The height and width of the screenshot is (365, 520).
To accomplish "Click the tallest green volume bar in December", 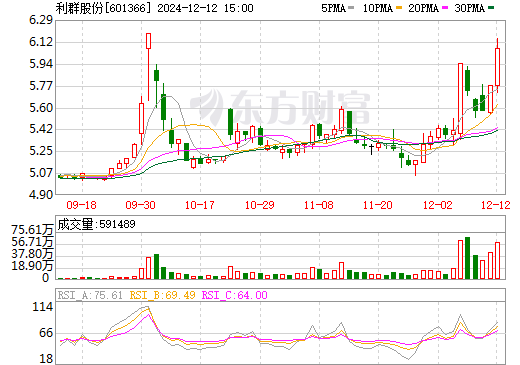I will click(468, 258).
